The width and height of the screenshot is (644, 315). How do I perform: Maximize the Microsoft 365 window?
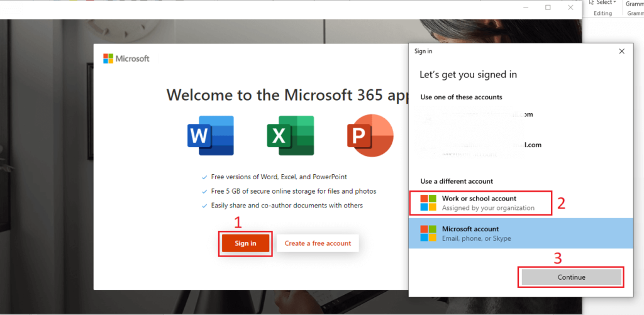(x=548, y=8)
